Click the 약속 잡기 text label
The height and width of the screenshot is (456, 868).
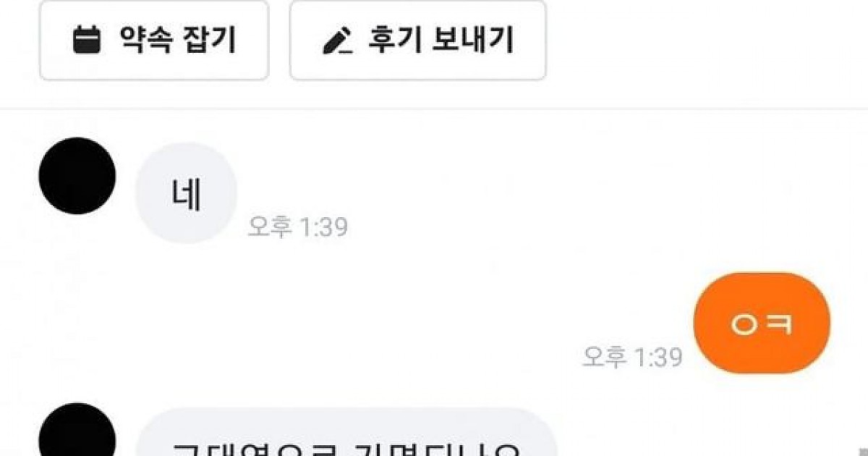177,41
